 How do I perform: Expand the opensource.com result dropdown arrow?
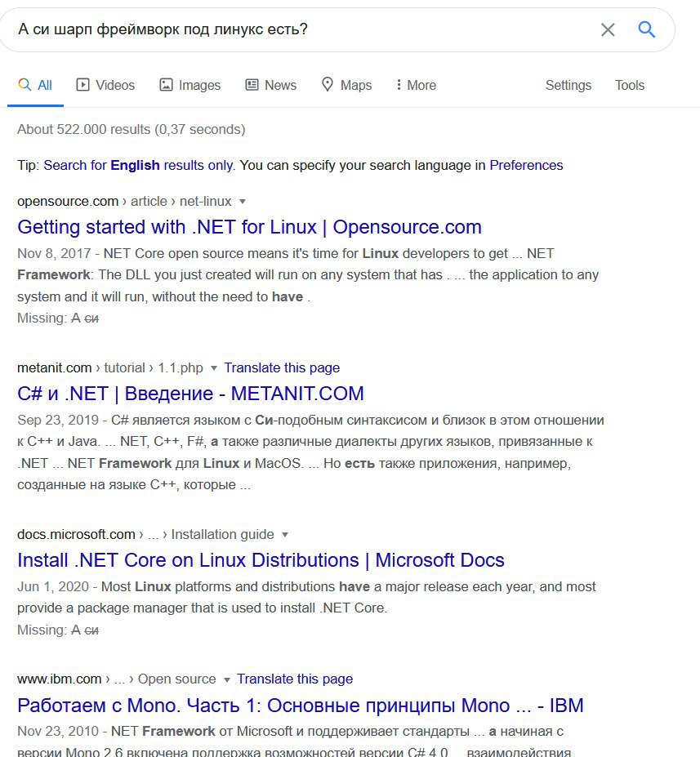click(243, 202)
